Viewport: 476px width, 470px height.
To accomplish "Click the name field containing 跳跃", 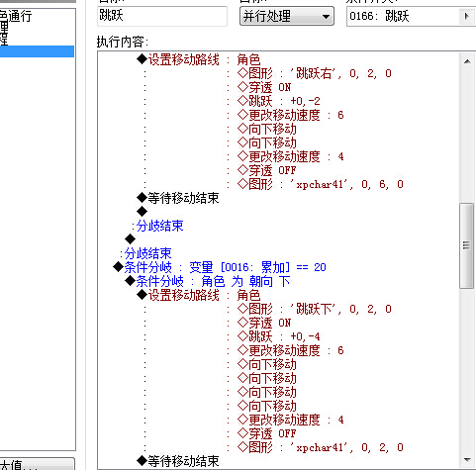I will click(x=162, y=16).
